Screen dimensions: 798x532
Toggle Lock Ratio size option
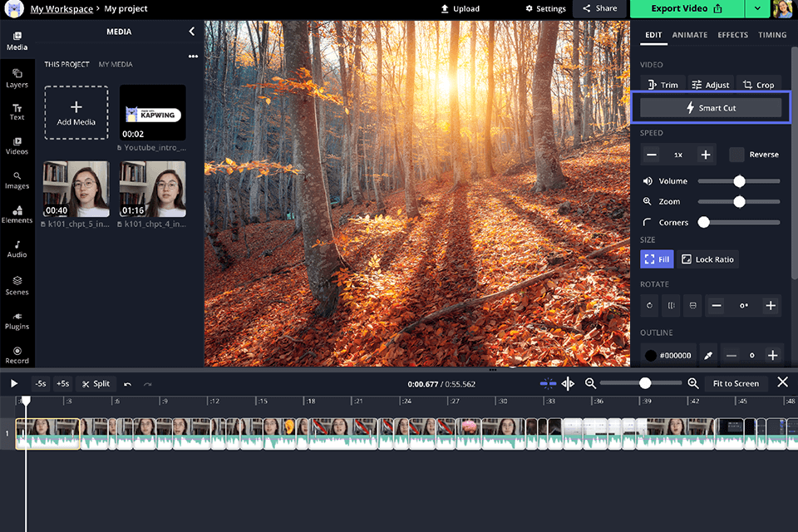pos(707,259)
